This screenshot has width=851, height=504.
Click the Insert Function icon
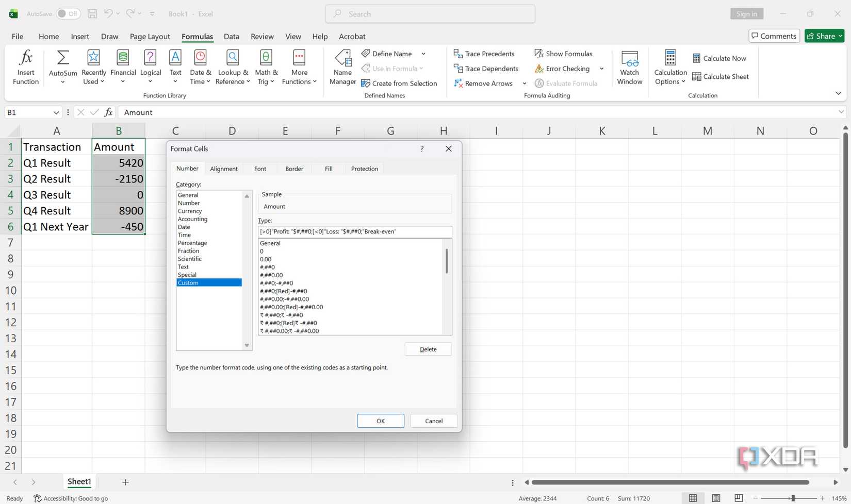tap(25, 66)
